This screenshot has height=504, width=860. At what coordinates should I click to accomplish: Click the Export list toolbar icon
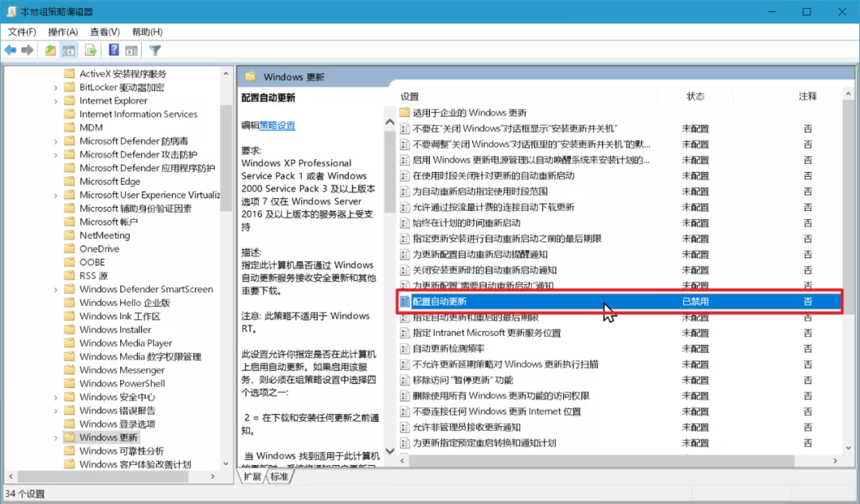pyautogui.click(x=91, y=50)
